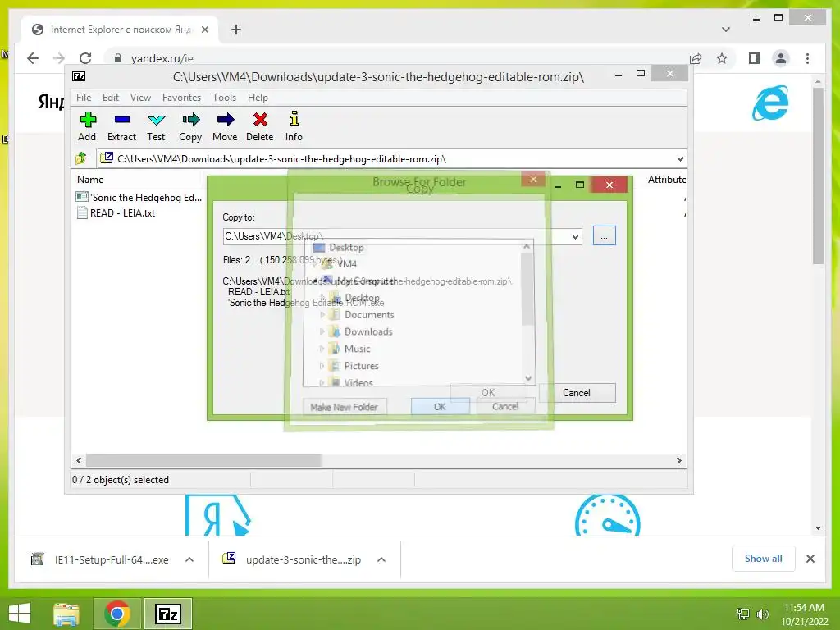
Task: Select the 'Sonic the Hedgehog Ed...' file row
Action: 139,198
